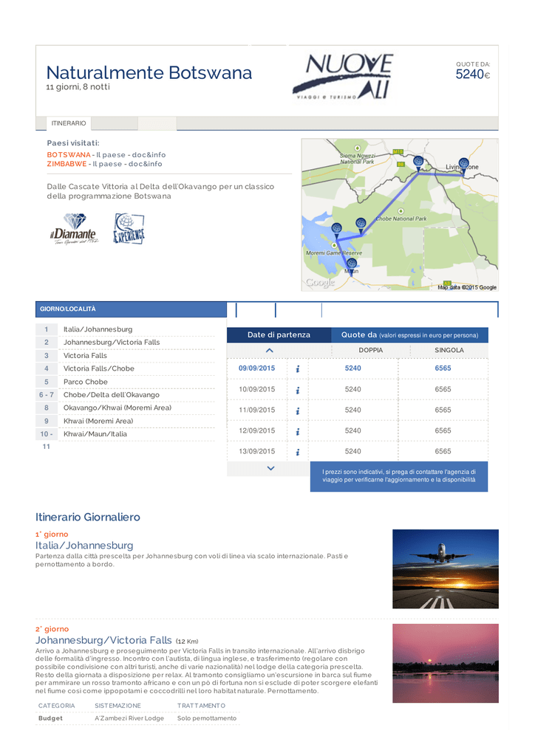Click the Nuove Ali logo
Viewport: 535px width, 756px height.
(x=343, y=77)
